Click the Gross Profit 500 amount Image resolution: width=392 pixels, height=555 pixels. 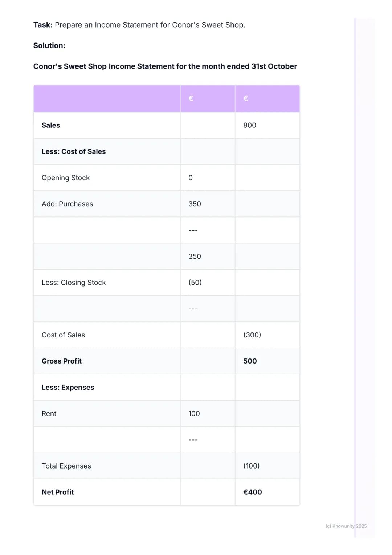(x=250, y=361)
